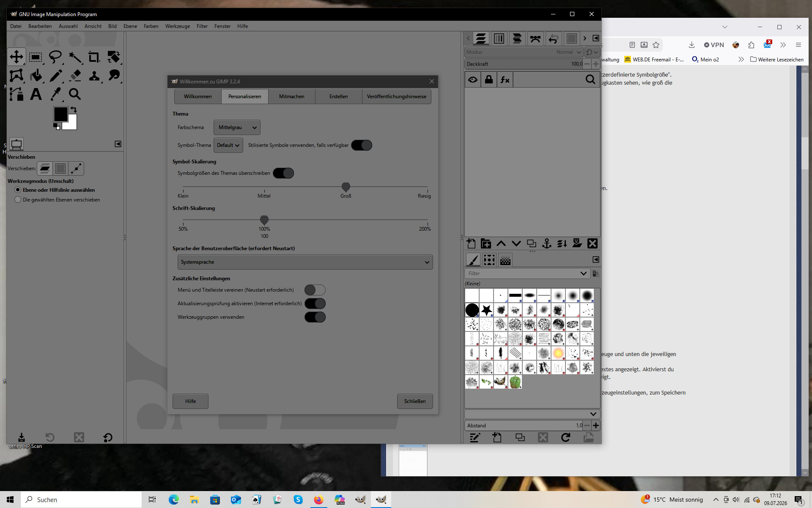This screenshot has width=812, height=508.
Task: Close the Willkommen zu GIMP dialog
Action: [432, 81]
